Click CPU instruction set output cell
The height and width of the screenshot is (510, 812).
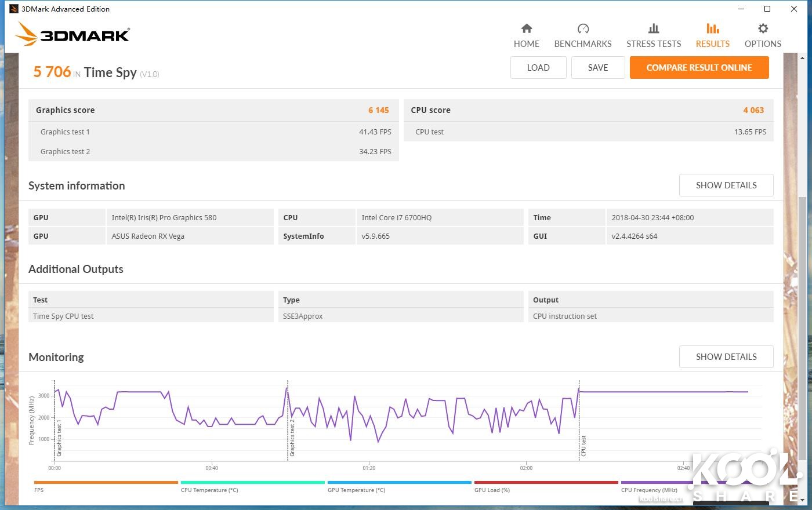651,316
